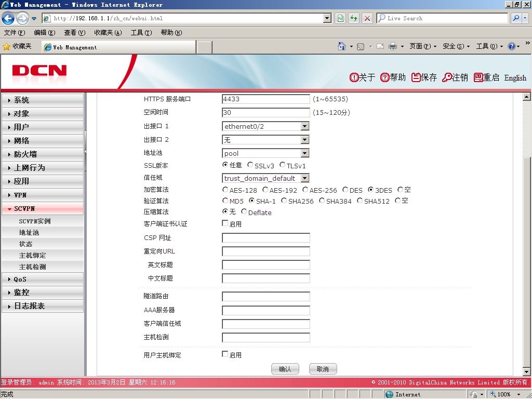
Task: Click the 保存 save icon in DCN header
Action: pos(416,78)
